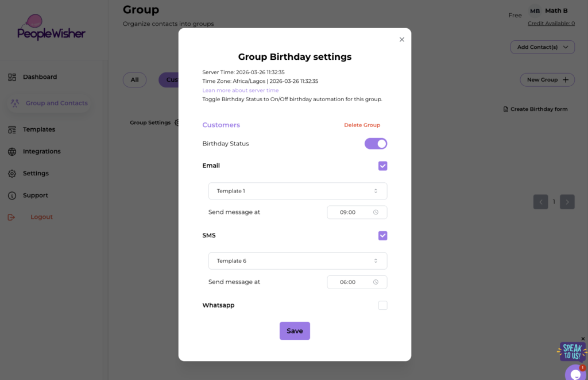Enable the Whatsapp checkbox
588x380 pixels.
pos(383,306)
